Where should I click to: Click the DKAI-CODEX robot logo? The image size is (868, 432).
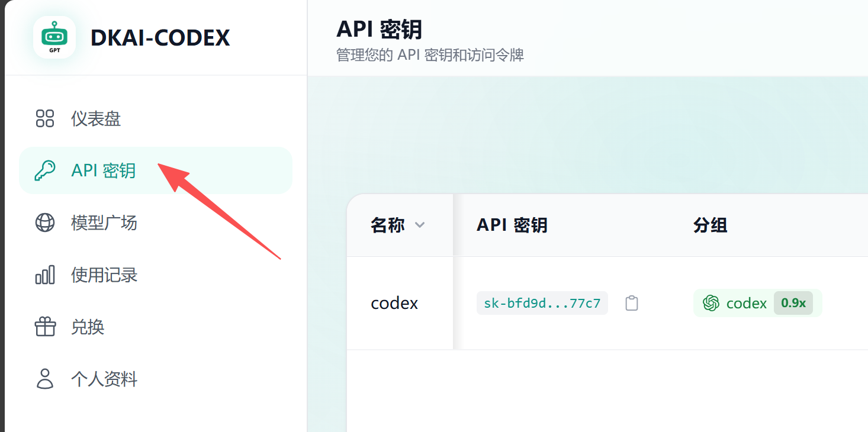pos(54,37)
